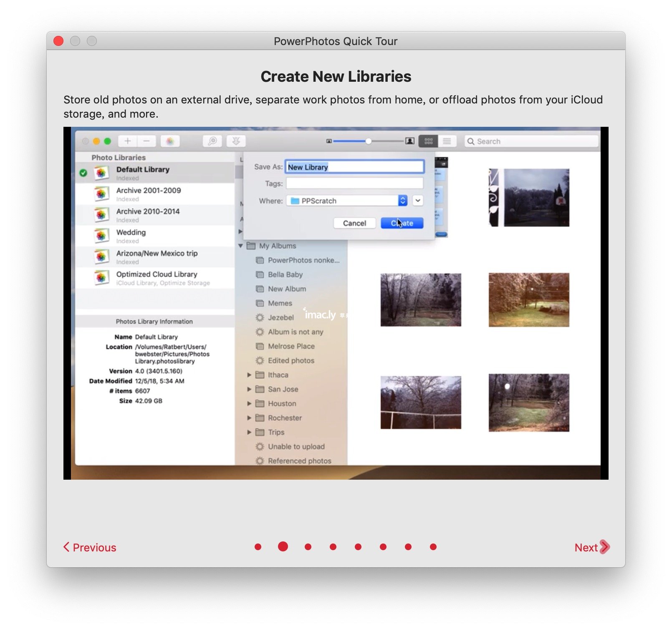Select the Melrose Place album icon

click(260, 346)
